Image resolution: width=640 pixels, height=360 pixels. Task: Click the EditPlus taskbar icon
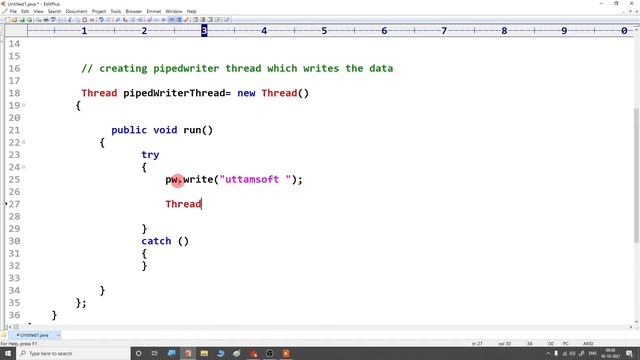(188, 353)
